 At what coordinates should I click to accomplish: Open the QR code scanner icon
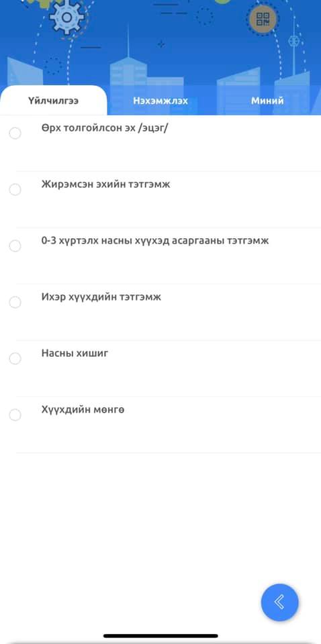(262, 19)
